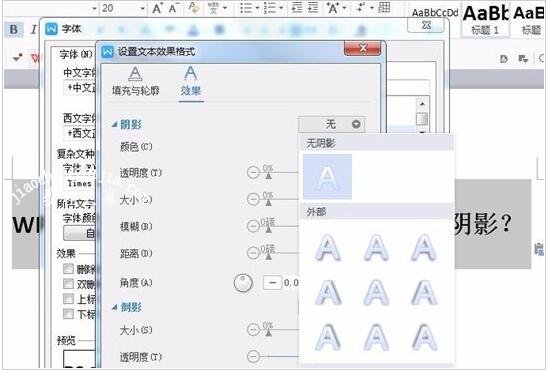546x370 pixels.
Task: Open the phonetic guide tool
Action: [x=213, y=8]
